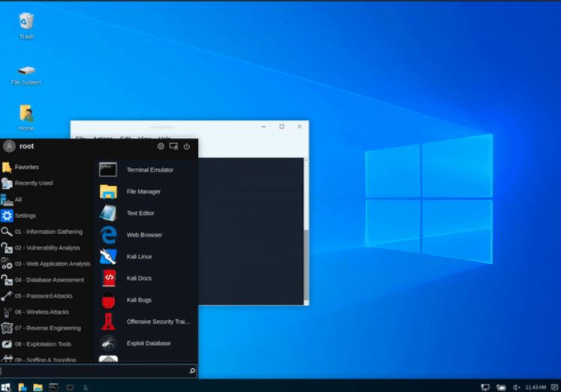Open 06 - Wireless Attacks category
Image resolution: width=561 pixels, height=392 pixels.
[x=46, y=313]
